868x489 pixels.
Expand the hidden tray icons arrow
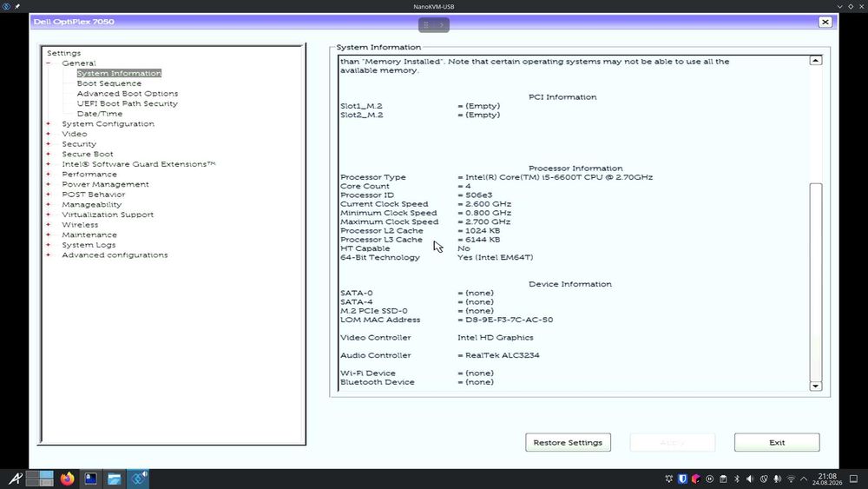804,479
